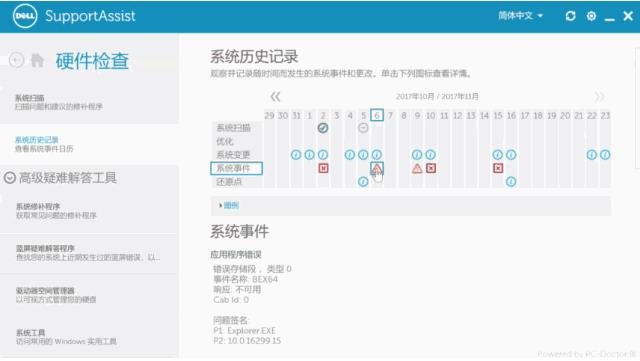The width and height of the screenshot is (640, 361).
Task: Open 系统事件 red error icon on day 2
Action: [323, 168]
